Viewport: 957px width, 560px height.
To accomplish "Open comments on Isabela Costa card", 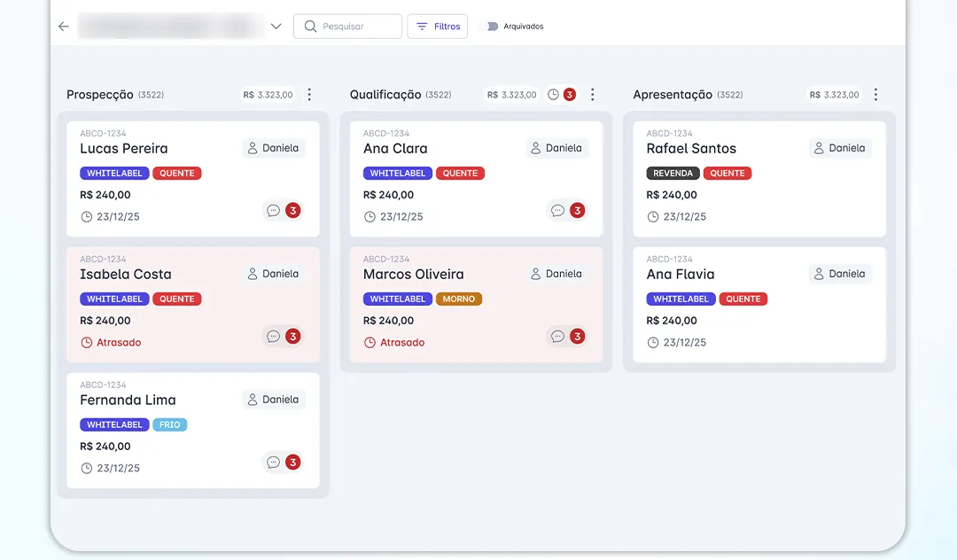I will pyautogui.click(x=283, y=336).
